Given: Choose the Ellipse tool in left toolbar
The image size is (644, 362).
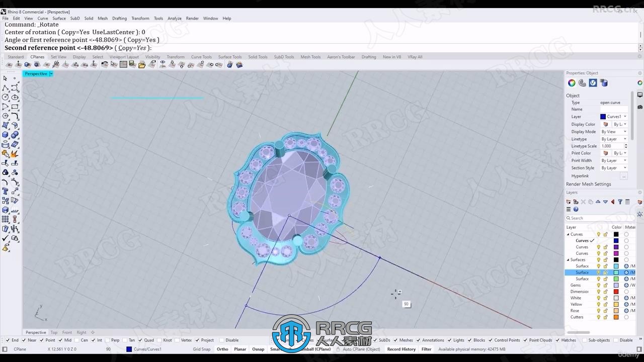Looking at the screenshot, I should point(15,97).
